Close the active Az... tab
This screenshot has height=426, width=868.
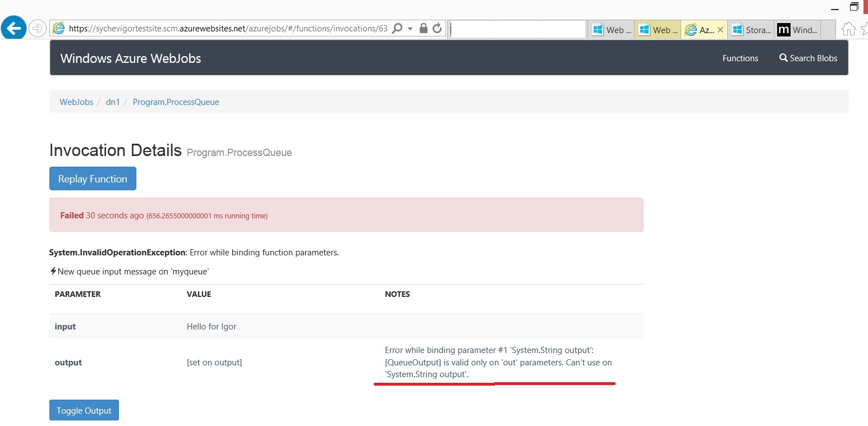[721, 29]
